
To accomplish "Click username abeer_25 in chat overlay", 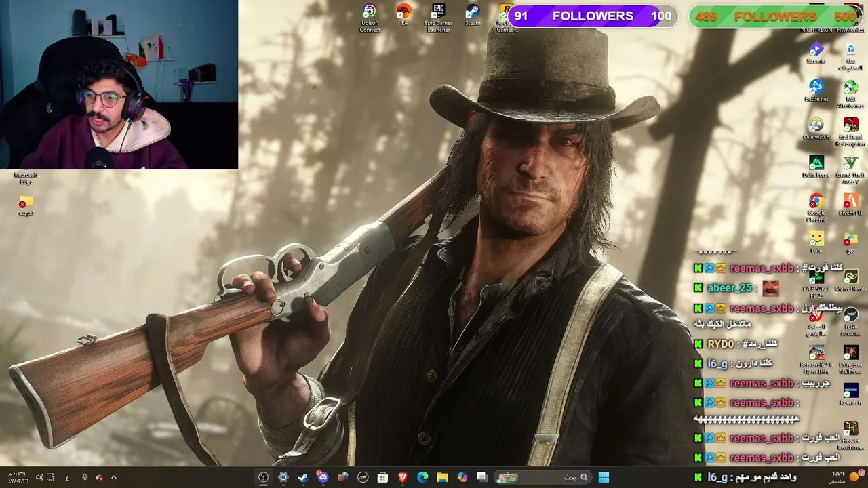I will click(730, 288).
